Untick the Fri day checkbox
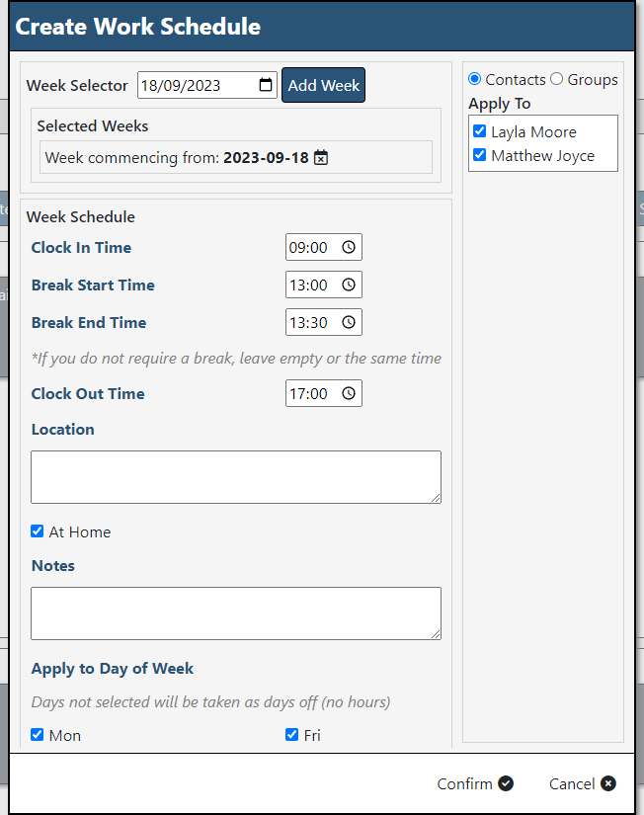Viewport: 644px width, 815px height. point(291,734)
